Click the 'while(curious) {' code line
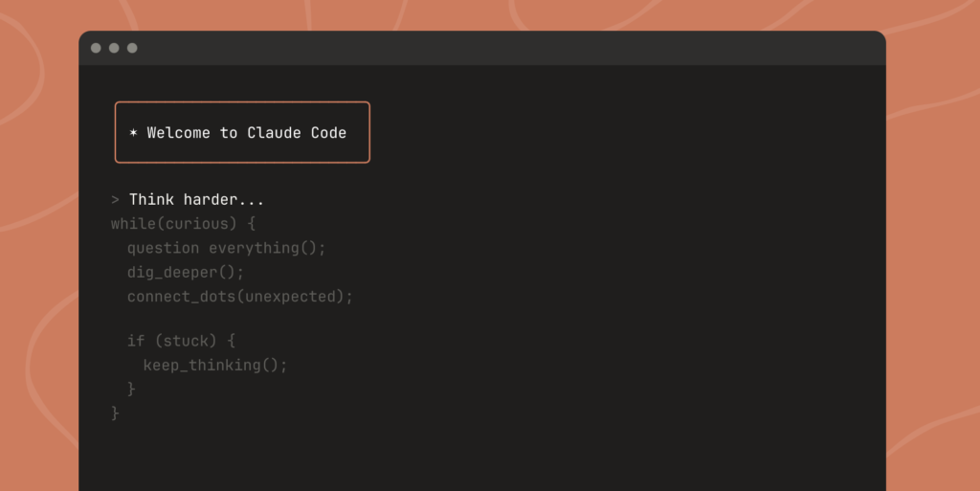The width and height of the screenshot is (980, 491). click(x=184, y=224)
